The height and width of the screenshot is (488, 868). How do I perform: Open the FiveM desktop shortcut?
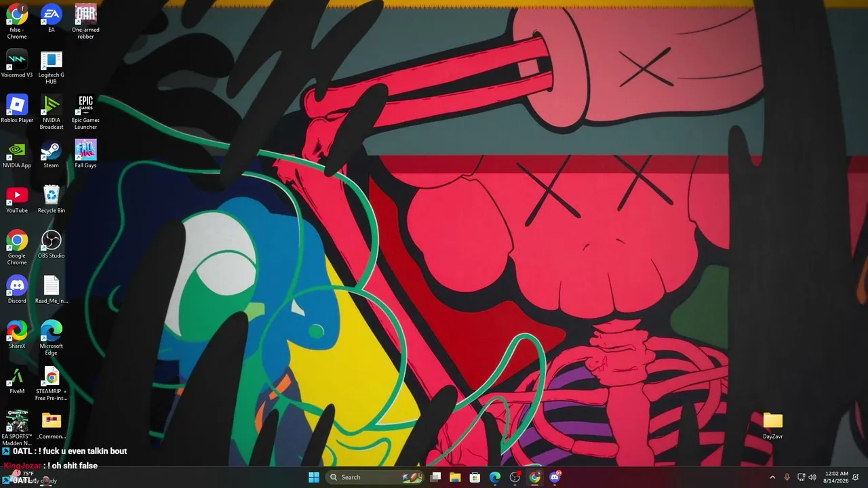(17, 380)
